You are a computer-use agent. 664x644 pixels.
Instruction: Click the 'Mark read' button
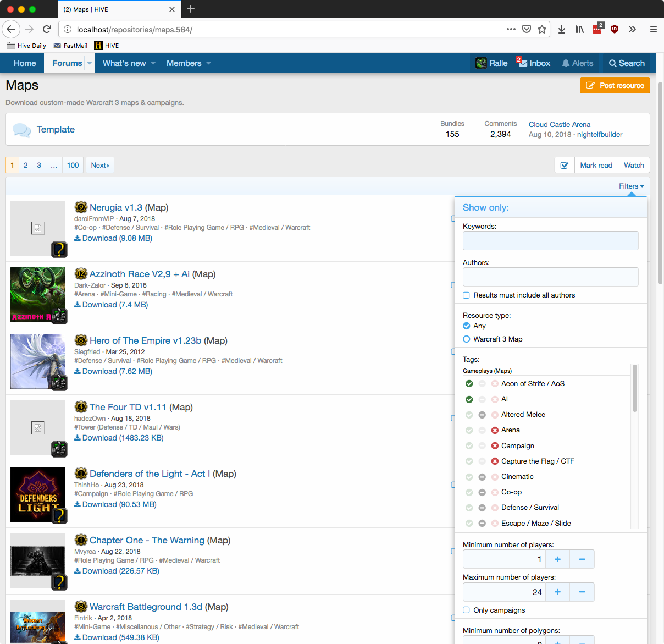[x=596, y=165]
